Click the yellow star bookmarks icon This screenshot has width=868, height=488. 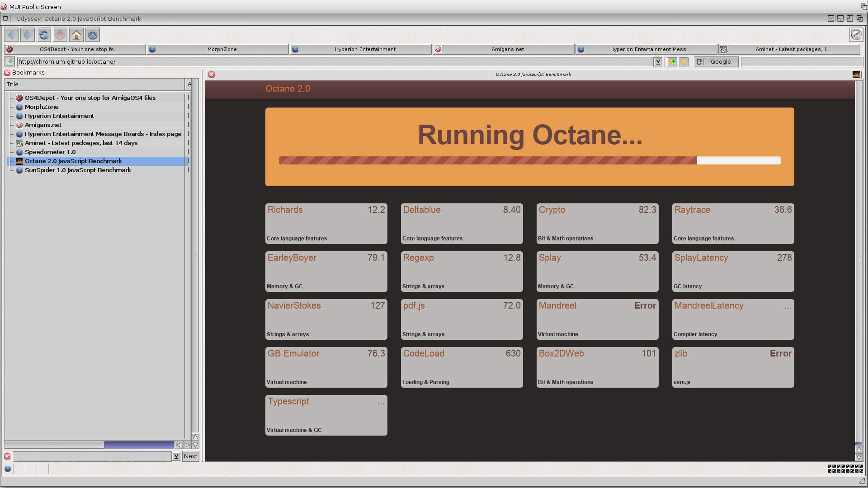684,62
